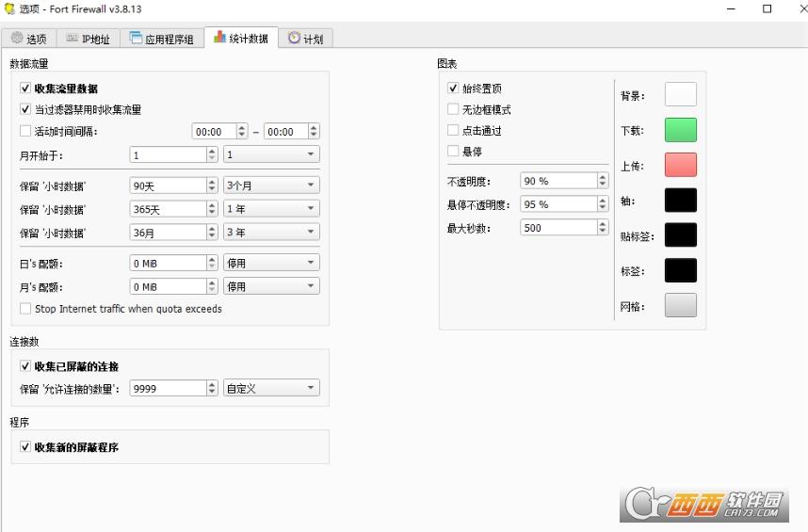
Task: Click the 日's 配额 0 MiB field
Action: [168, 263]
